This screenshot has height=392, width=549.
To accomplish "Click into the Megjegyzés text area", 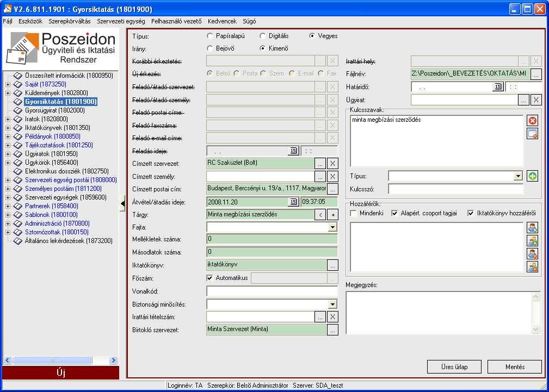I will 439,312.
